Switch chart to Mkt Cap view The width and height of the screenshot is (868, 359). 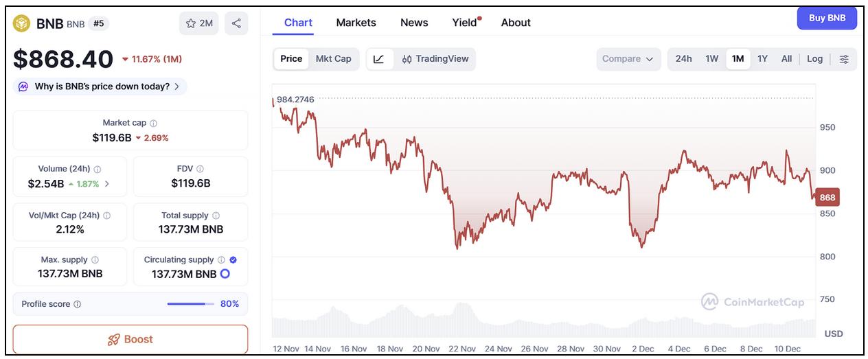[333, 59]
